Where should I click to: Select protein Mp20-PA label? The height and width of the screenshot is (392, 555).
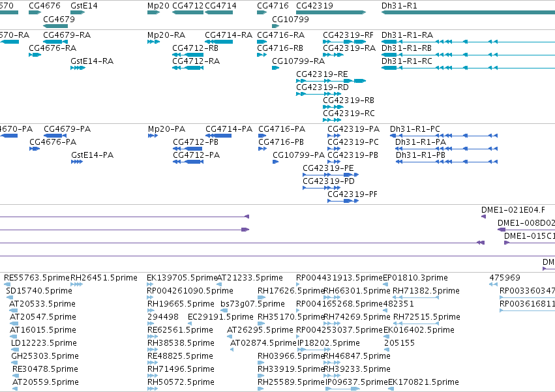(167, 129)
